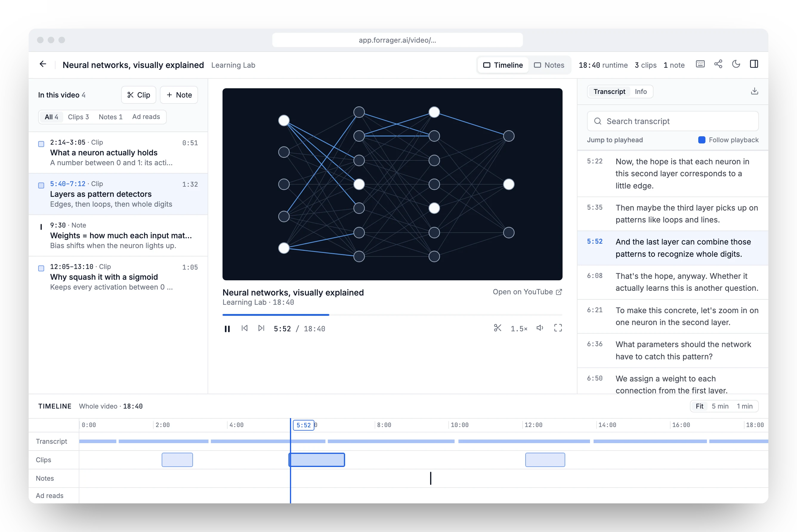Viewport: 797px width, 532px height.
Task: Filter list by Ad reads
Action: click(146, 117)
